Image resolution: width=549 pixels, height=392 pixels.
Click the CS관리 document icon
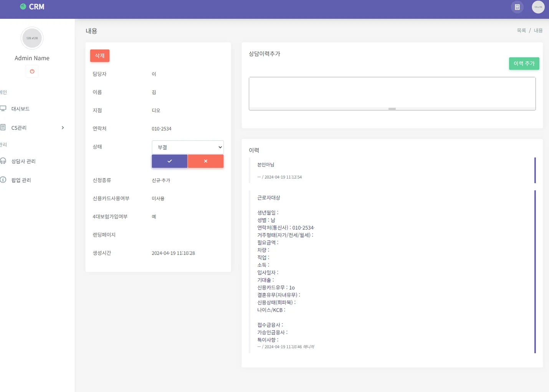(x=3, y=127)
